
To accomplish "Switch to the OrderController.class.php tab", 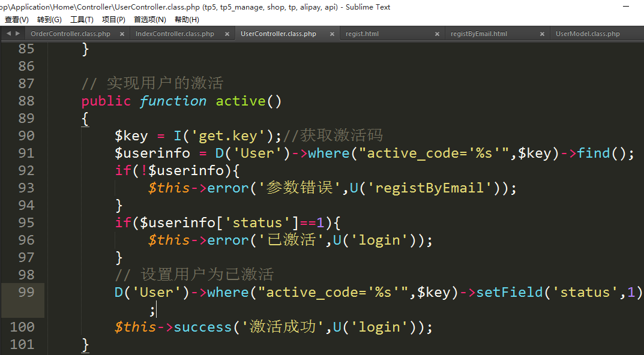I will 70,34.
